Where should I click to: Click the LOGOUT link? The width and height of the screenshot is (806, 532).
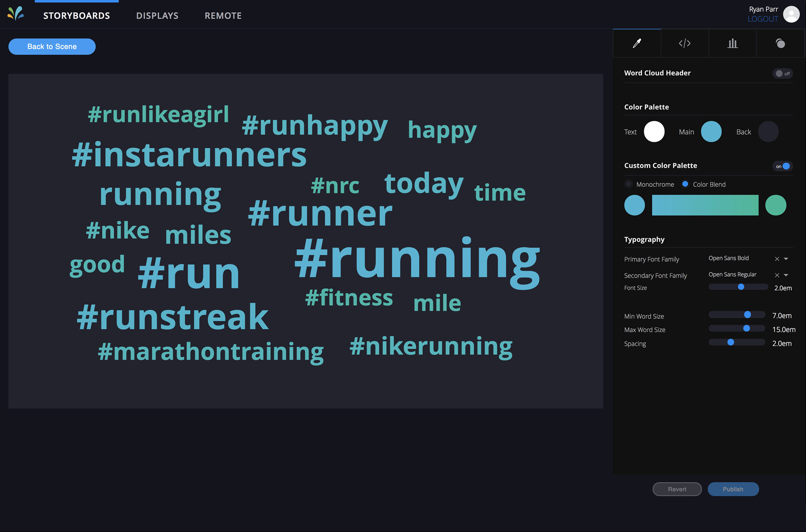pyautogui.click(x=763, y=19)
